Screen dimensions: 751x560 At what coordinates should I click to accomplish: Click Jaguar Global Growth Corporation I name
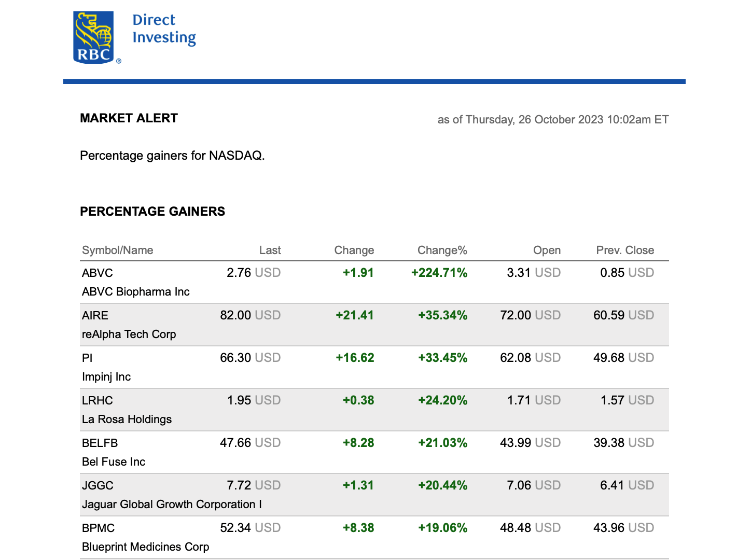(x=172, y=505)
